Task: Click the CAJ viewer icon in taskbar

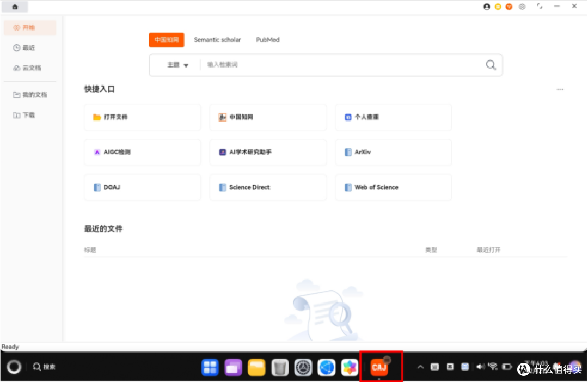Action: [379, 367]
